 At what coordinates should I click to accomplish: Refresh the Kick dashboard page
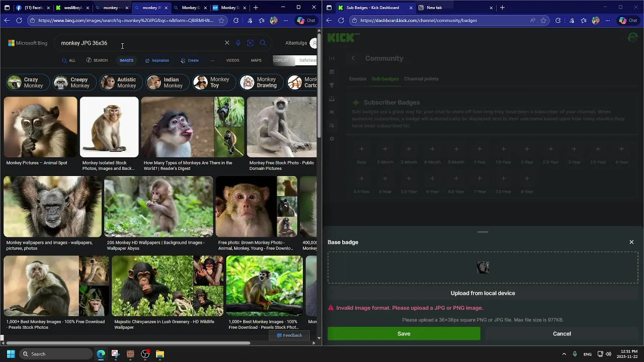[341, 21]
